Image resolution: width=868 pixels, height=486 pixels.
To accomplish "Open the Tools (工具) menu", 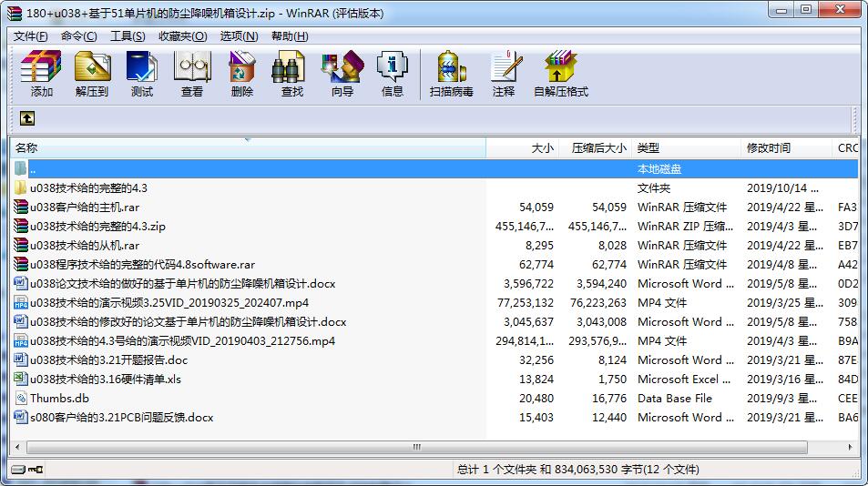I will point(128,35).
